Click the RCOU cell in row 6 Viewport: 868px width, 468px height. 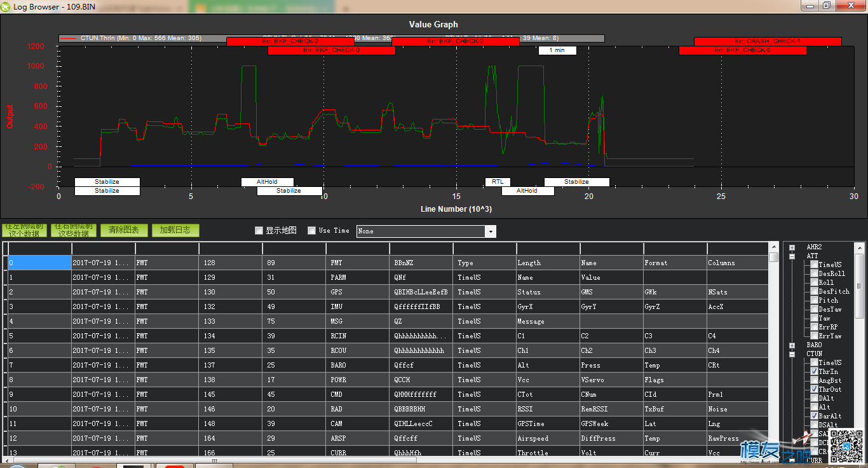[x=358, y=350]
